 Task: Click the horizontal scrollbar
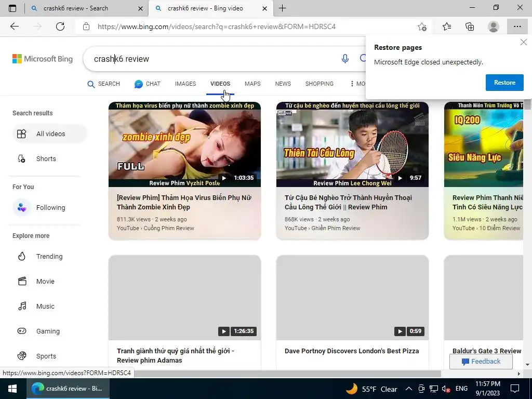[x=288, y=374]
